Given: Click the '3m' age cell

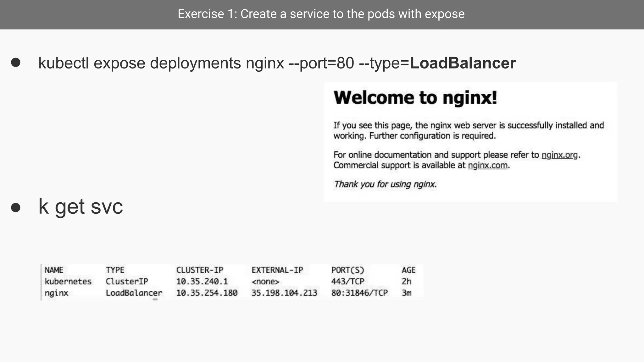Looking at the screenshot, I should (406, 293).
